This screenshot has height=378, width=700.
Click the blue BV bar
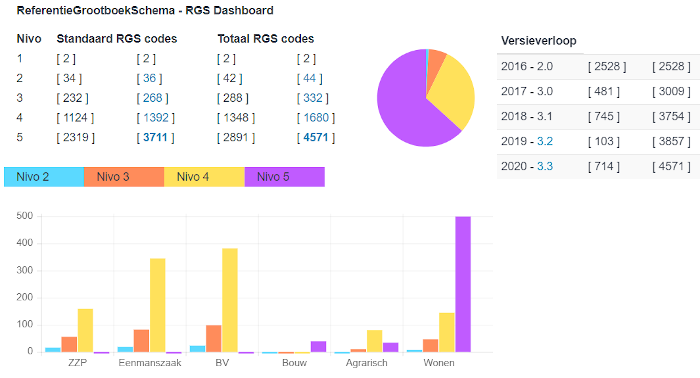click(x=197, y=349)
